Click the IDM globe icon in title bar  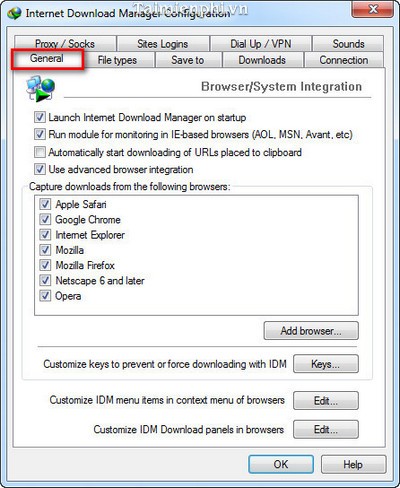(x=14, y=14)
